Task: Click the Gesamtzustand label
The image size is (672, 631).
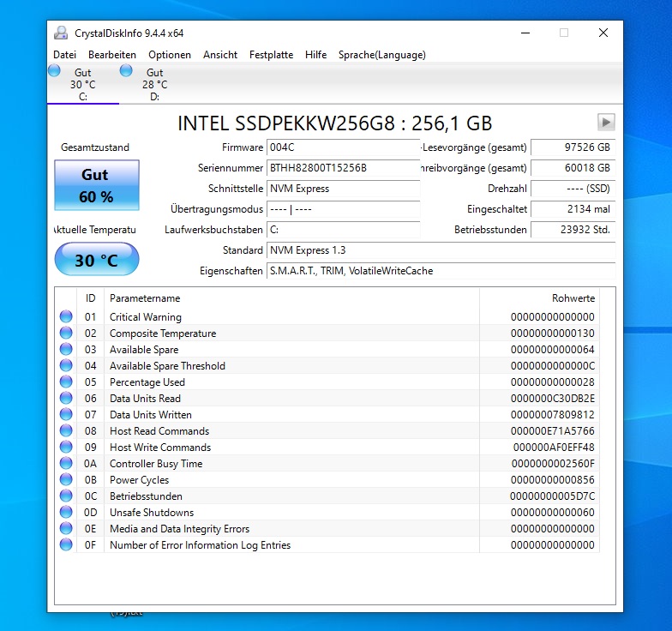Action: click(95, 147)
